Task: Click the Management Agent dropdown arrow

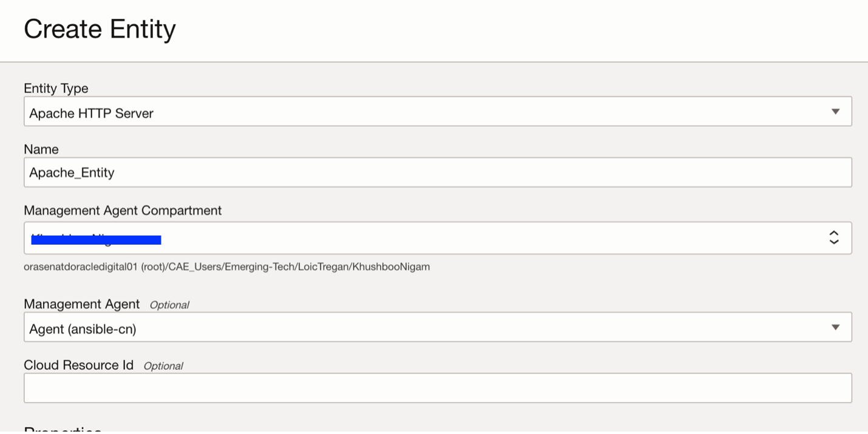Action: click(x=835, y=328)
